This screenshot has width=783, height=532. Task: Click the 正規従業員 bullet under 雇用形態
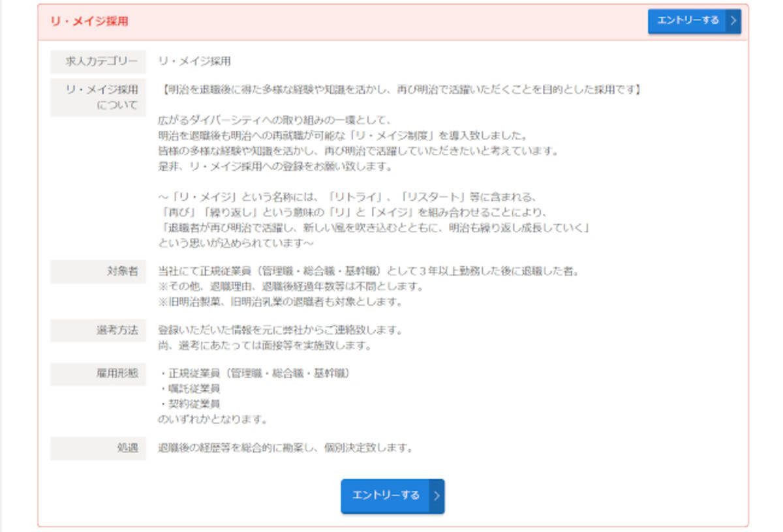point(255,374)
